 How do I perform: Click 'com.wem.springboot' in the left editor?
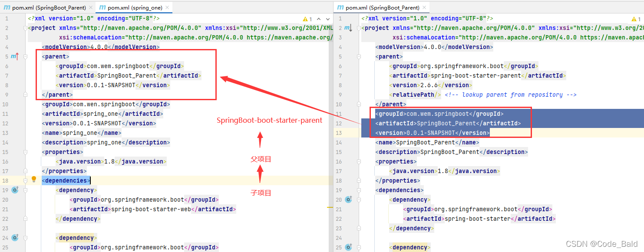118,66
